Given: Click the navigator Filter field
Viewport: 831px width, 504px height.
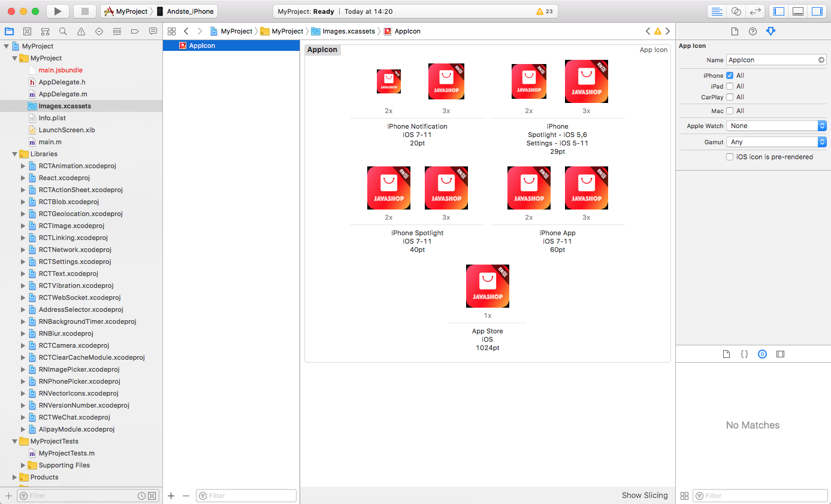Looking at the screenshot, I should pyautogui.click(x=89, y=496).
